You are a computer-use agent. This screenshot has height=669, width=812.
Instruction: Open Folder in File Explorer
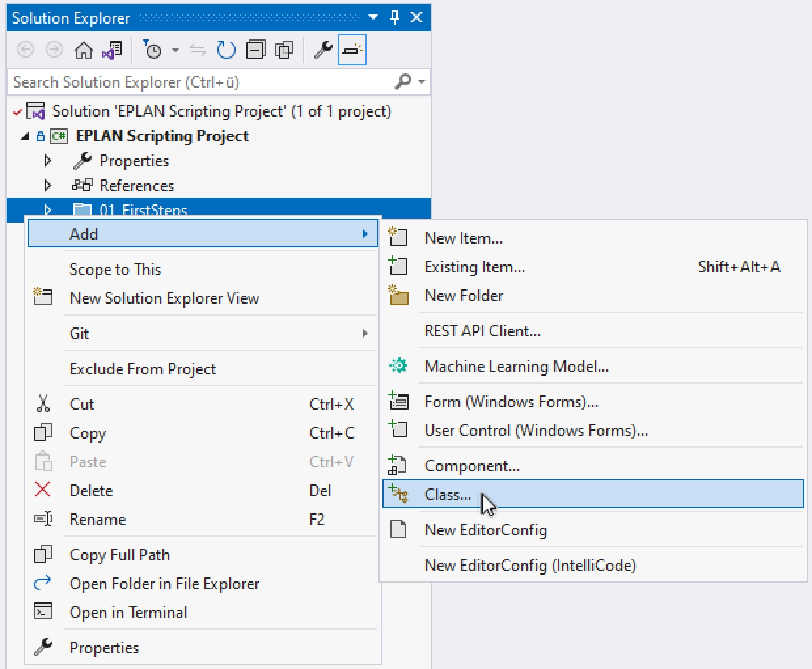click(203, 583)
